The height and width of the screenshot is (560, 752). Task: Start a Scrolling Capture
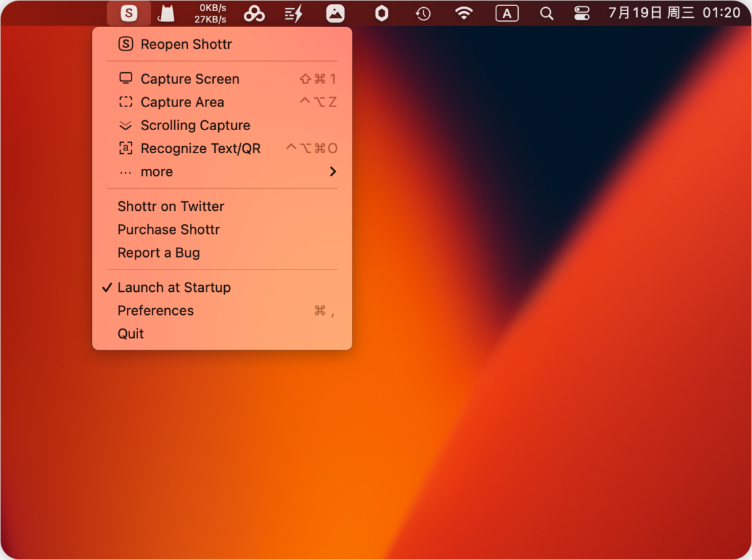222,125
